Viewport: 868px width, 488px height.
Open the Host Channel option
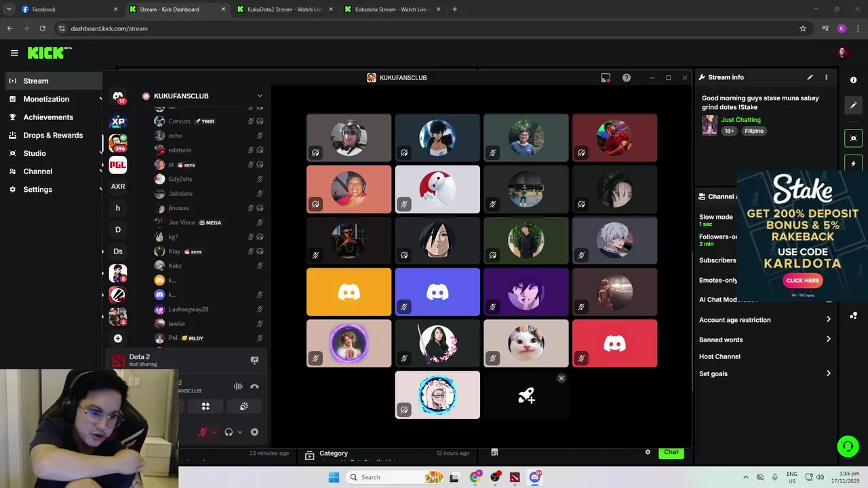point(719,357)
